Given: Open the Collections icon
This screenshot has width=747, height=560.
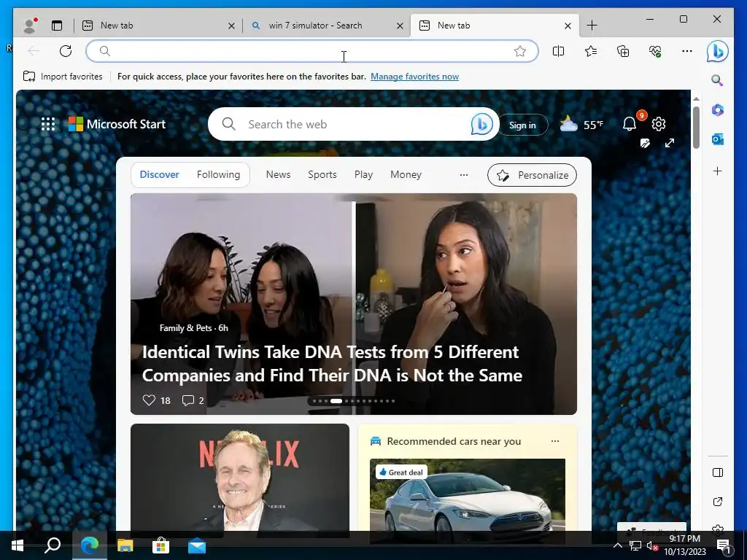Looking at the screenshot, I should (x=623, y=51).
